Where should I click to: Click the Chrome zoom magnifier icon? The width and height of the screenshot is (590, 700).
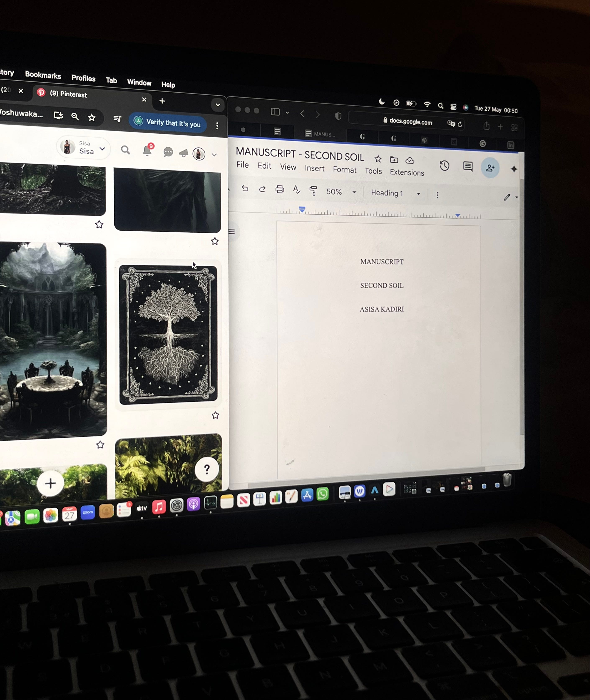point(75,116)
